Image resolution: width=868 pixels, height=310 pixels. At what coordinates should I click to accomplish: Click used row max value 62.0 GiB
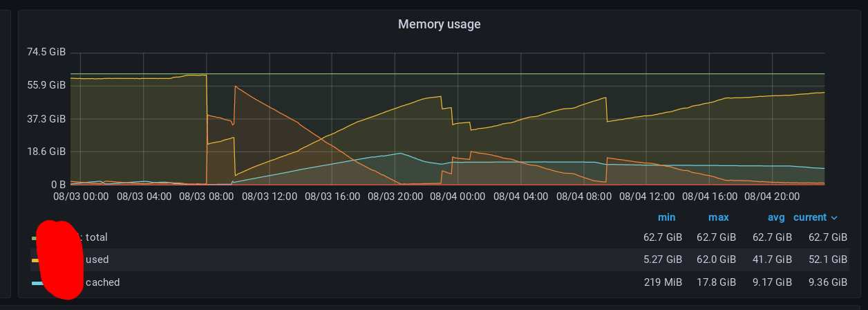click(x=717, y=259)
